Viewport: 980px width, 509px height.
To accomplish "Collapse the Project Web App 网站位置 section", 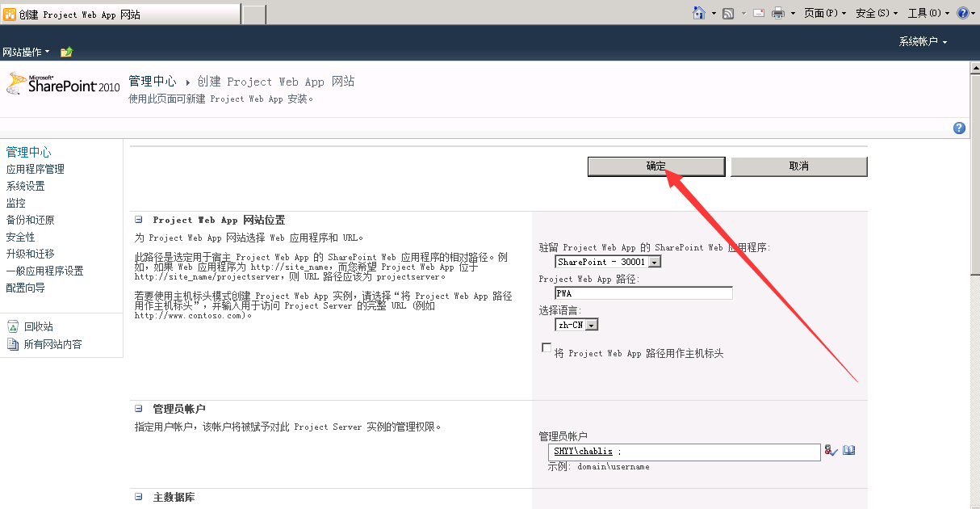I will pyautogui.click(x=138, y=220).
